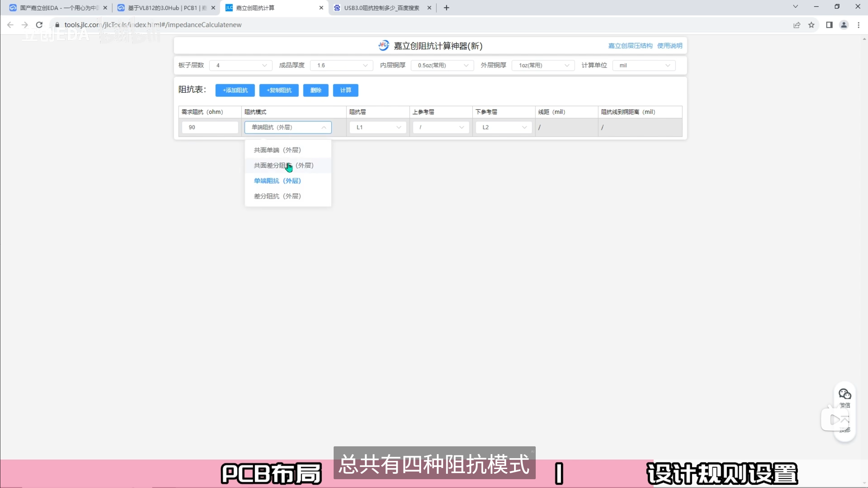This screenshot has height=488, width=868.
Task: Click the bookmark star icon
Action: pos(811,25)
